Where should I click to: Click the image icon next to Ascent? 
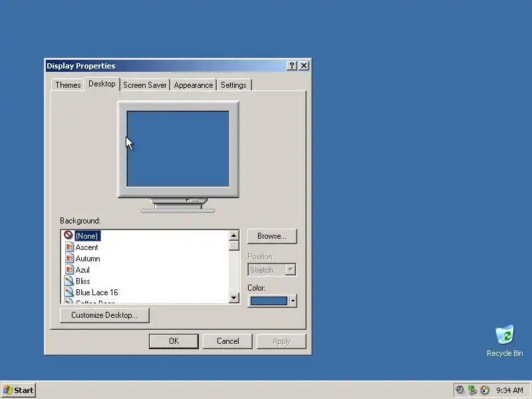click(x=69, y=247)
